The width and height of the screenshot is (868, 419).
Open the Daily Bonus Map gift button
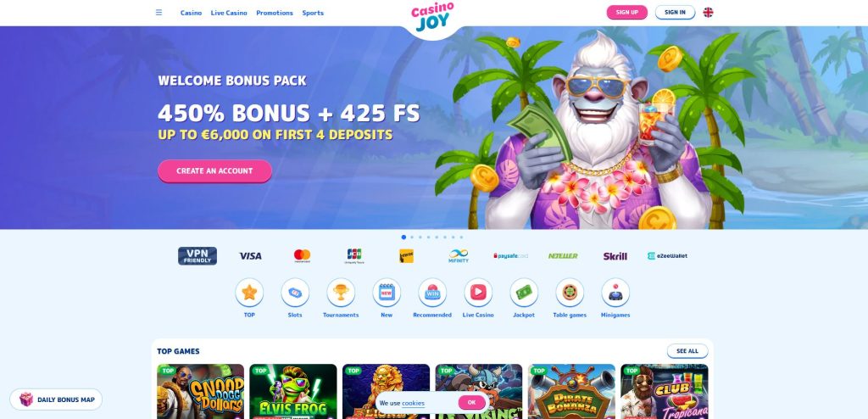click(56, 399)
